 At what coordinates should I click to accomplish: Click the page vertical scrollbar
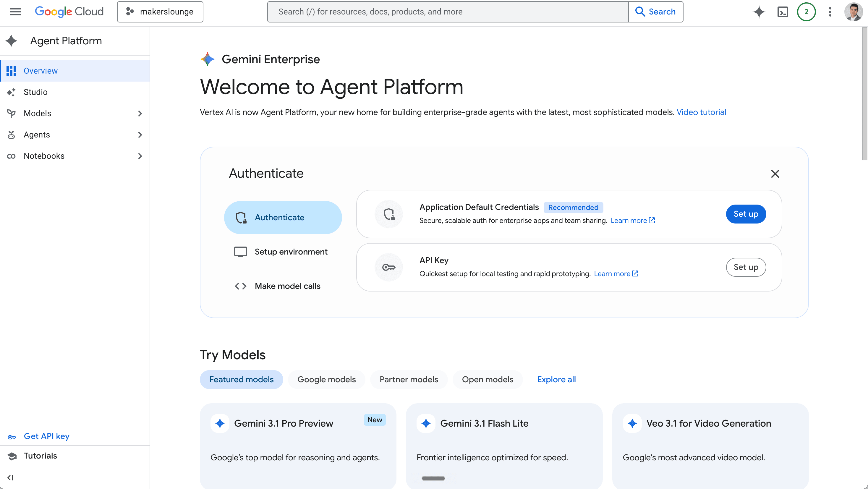click(865, 94)
